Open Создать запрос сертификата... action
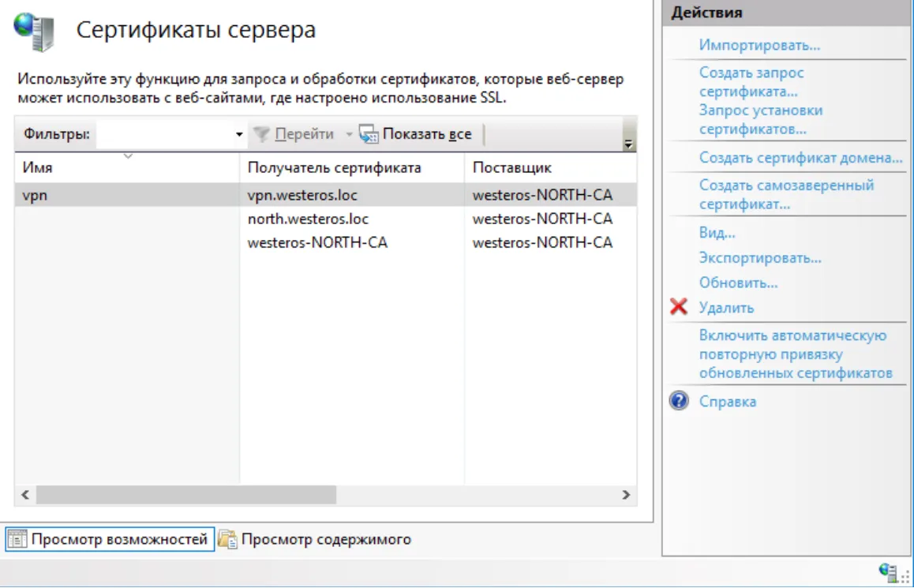This screenshot has height=588, width=914. (x=751, y=82)
